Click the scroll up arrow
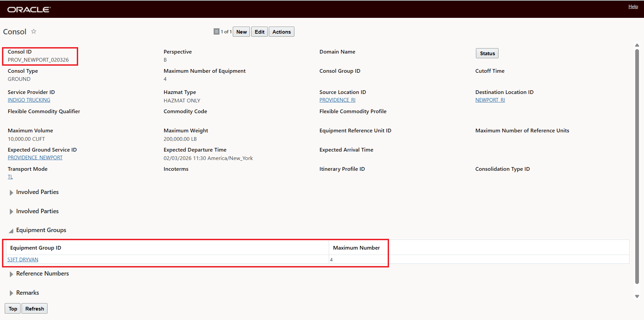The width and height of the screenshot is (644, 320). 637,45
